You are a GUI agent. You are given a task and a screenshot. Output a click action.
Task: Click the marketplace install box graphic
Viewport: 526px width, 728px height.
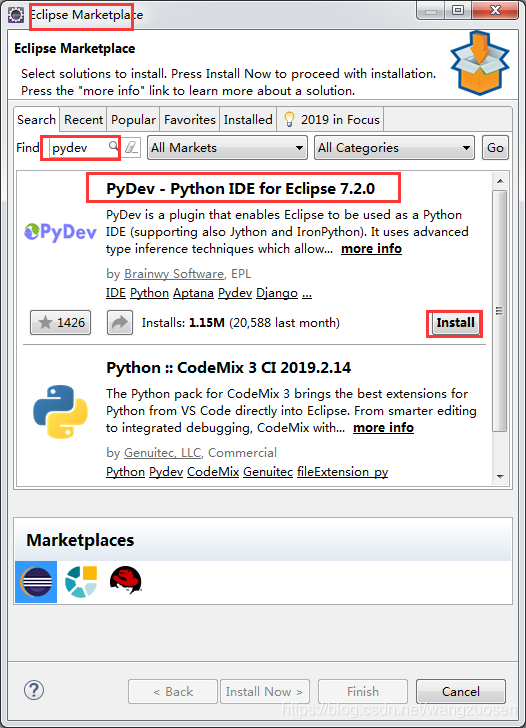click(x=480, y=63)
